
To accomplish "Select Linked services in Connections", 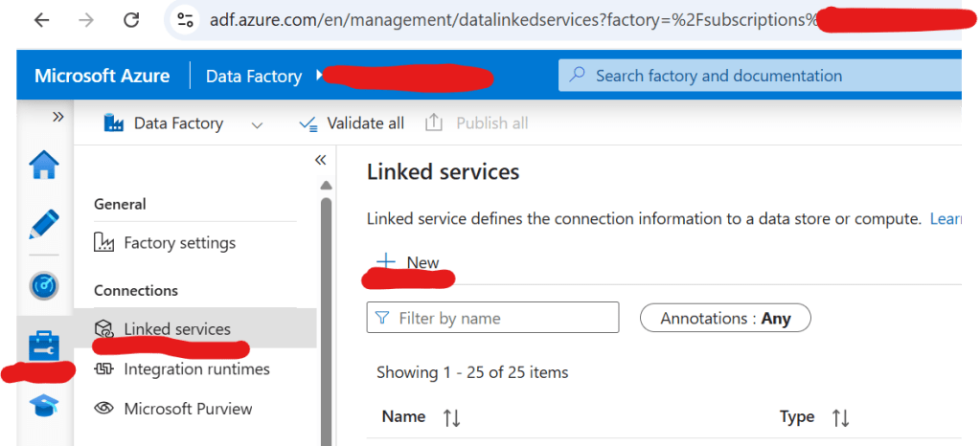I will coord(176,329).
